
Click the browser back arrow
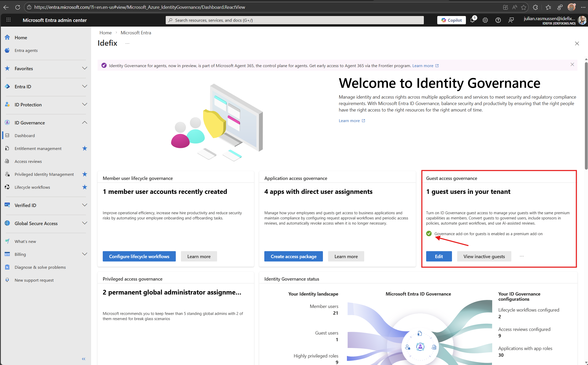6,7
